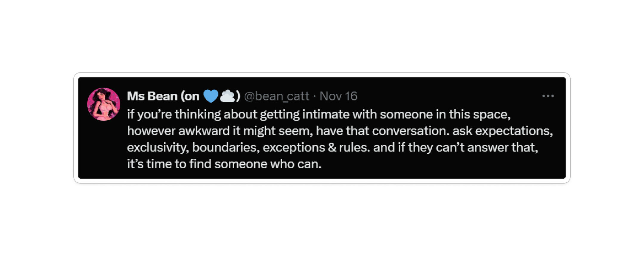Click the word "expectations" in the tweet
The height and width of the screenshot is (258, 644).
[514, 131]
